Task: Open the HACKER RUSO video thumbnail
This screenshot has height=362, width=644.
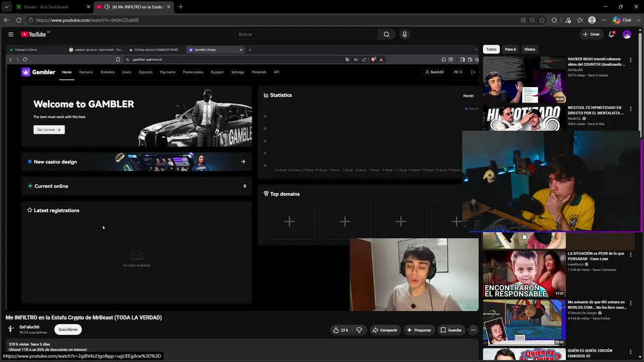Action: pyautogui.click(x=524, y=79)
